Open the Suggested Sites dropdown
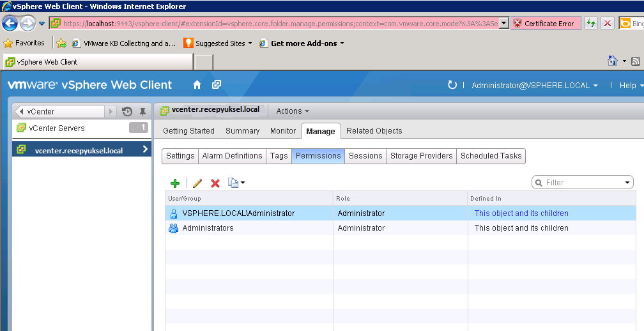The image size is (644, 331). pyautogui.click(x=218, y=43)
